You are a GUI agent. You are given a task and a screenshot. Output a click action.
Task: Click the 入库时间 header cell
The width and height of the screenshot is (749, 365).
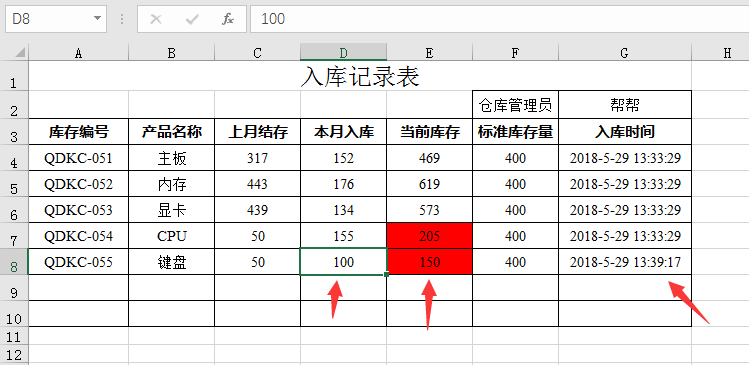coord(625,132)
